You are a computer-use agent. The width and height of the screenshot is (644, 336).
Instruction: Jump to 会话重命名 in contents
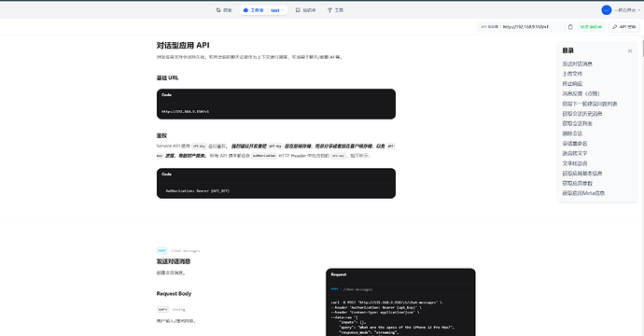pyautogui.click(x=575, y=144)
